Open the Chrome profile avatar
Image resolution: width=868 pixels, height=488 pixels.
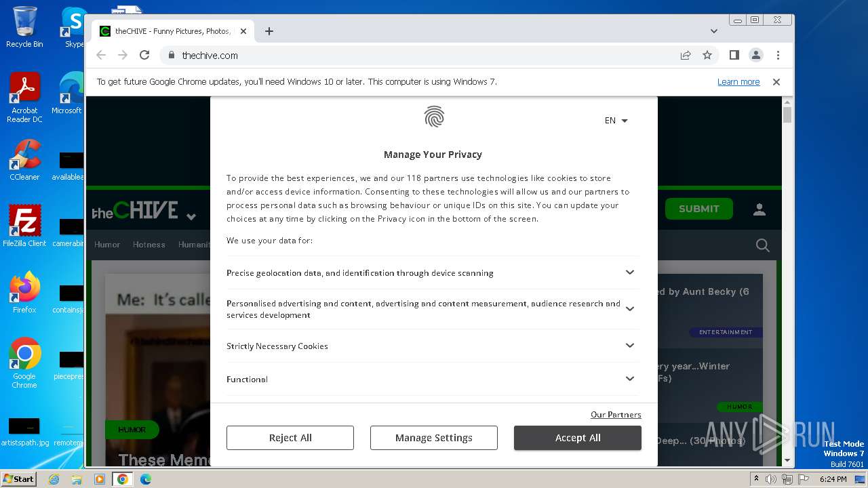point(755,55)
